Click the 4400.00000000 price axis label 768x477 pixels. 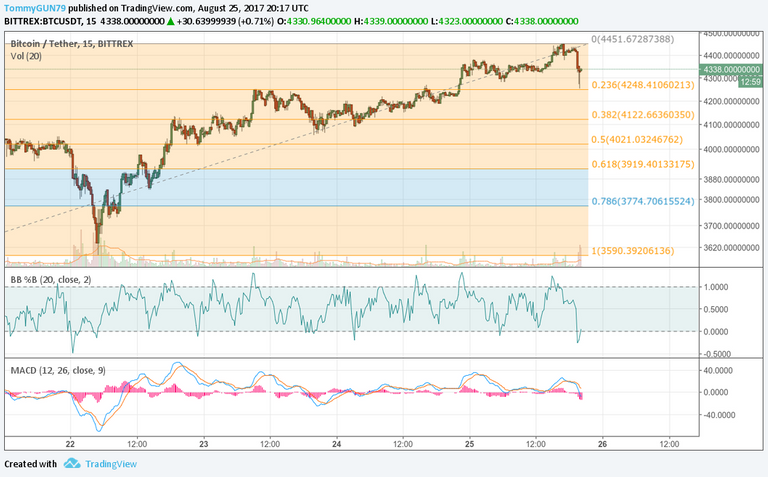coord(731,56)
